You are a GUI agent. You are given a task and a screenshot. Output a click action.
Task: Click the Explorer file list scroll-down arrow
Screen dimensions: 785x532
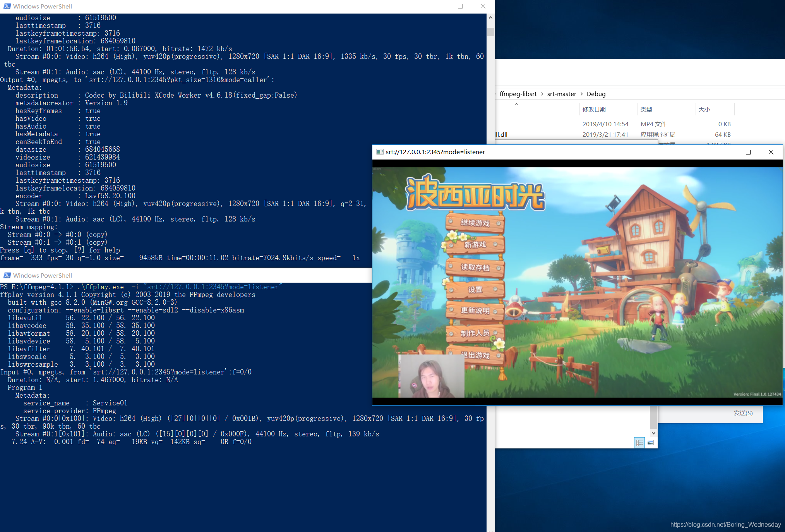[x=653, y=433]
